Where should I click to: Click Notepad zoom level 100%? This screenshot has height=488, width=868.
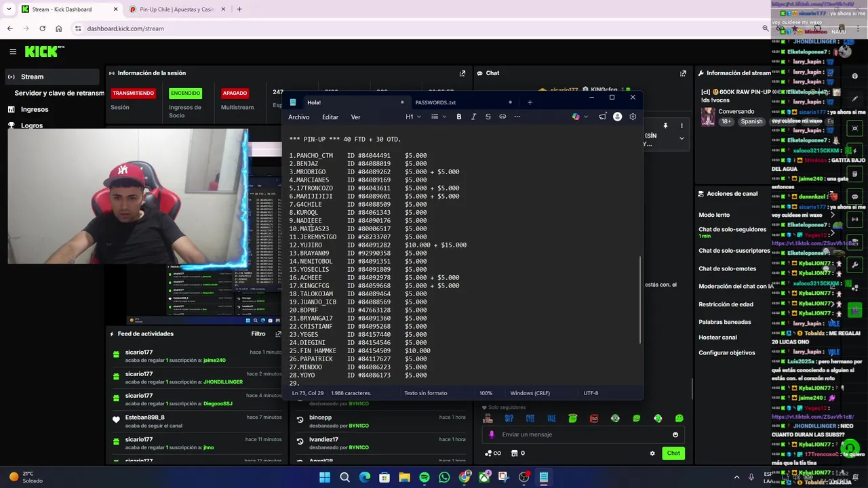[486, 393]
